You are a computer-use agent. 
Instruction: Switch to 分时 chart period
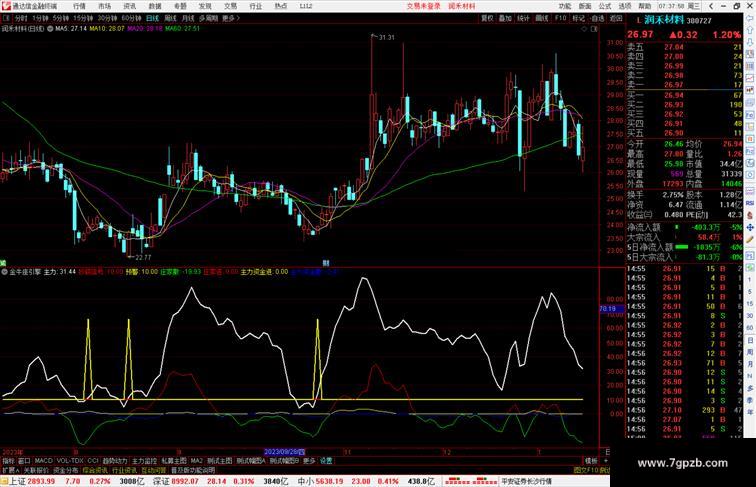click(x=21, y=18)
